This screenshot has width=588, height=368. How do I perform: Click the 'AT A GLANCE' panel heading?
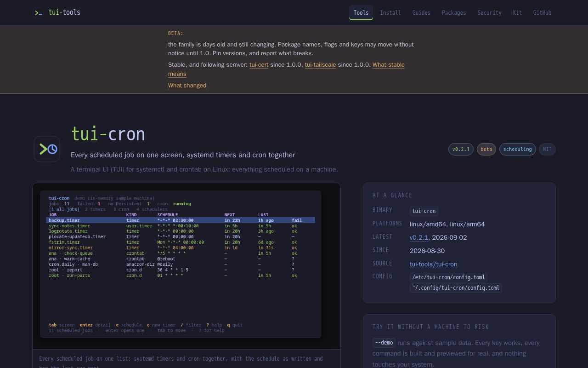[x=392, y=195]
